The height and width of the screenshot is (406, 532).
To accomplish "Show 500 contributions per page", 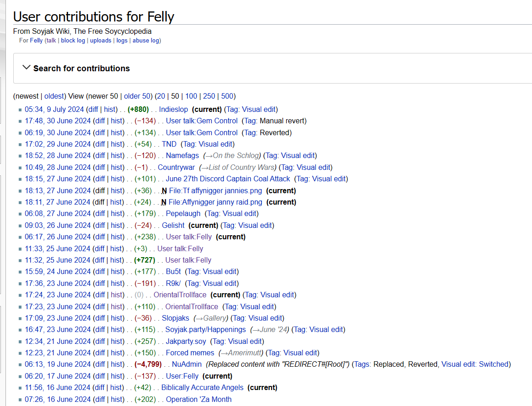I will pyautogui.click(x=227, y=96).
